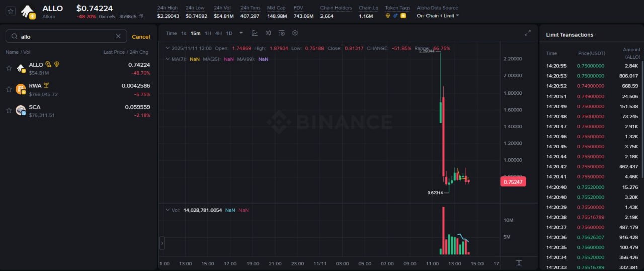Click the auto-scale price axis icon

click(x=519, y=264)
